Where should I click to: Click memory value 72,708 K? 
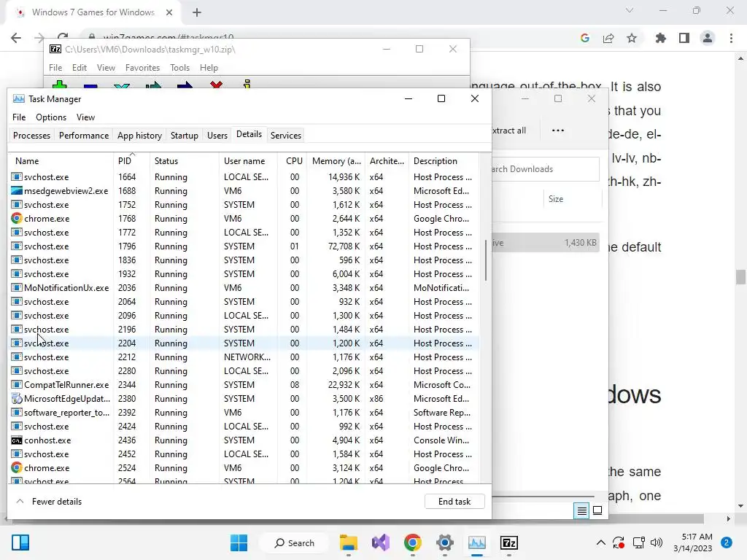344,246
